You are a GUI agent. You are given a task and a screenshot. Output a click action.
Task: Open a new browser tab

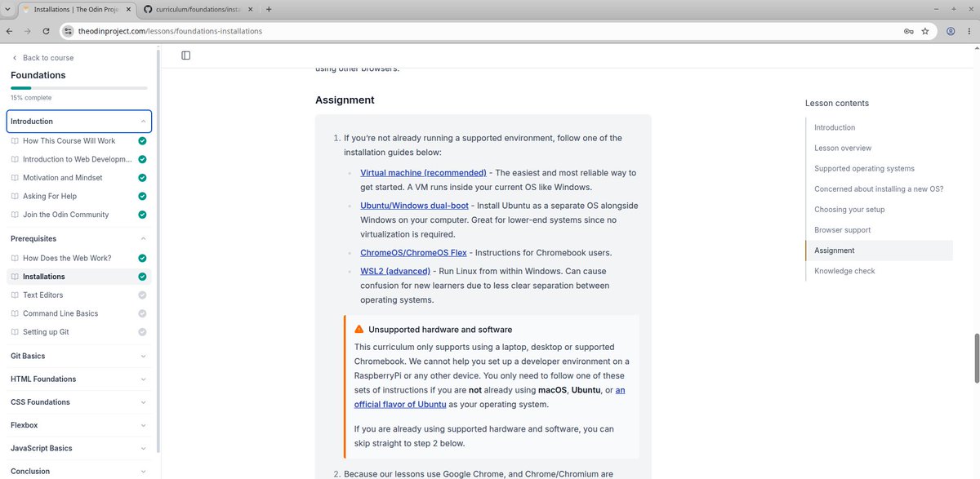269,9
